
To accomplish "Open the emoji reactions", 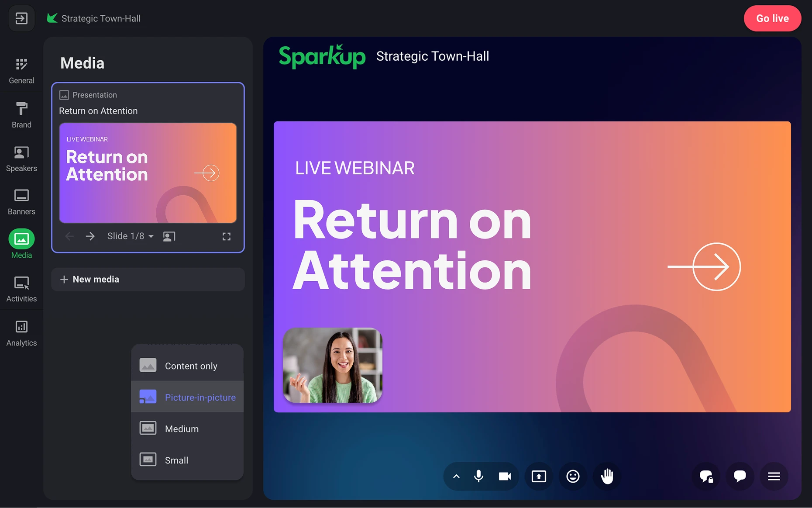I will tap(573, 476).
